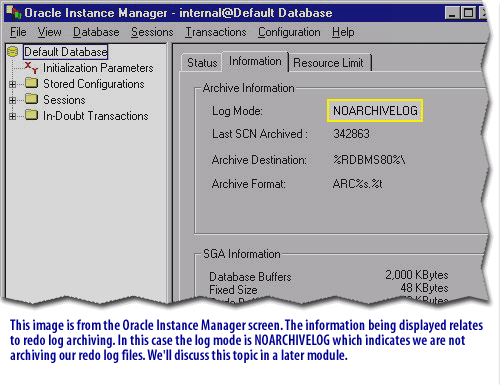Image resolution: width=500 pixels, height=385 pixels.
Task: Open the Transactions menu
Action: coord(216,32)
